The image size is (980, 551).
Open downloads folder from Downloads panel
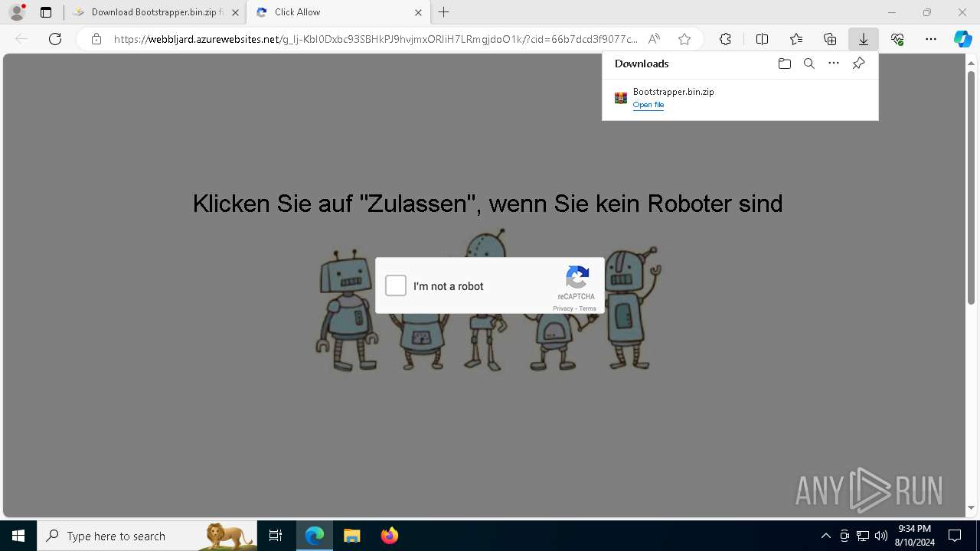pos(784,64)
